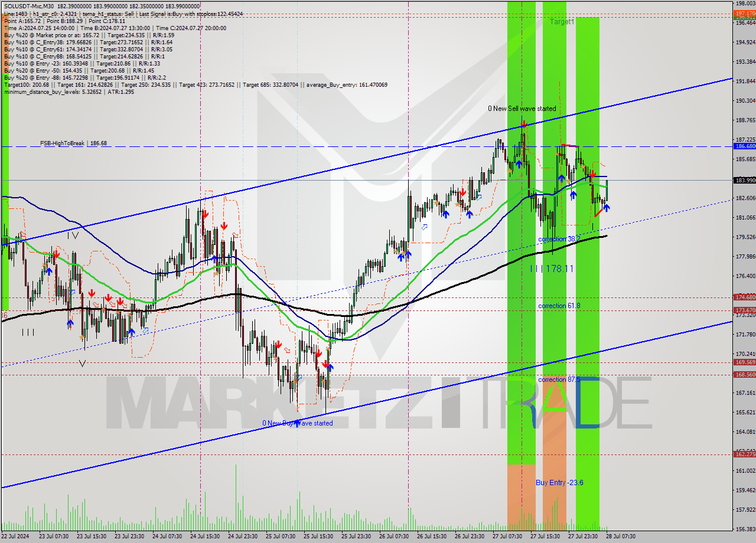Click the black 183.990 current price tag

click(x=744, y=180)
